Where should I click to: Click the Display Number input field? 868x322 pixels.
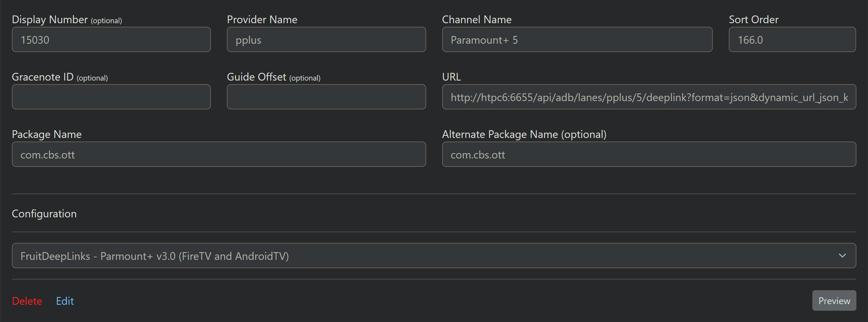(x=111, y=40)
